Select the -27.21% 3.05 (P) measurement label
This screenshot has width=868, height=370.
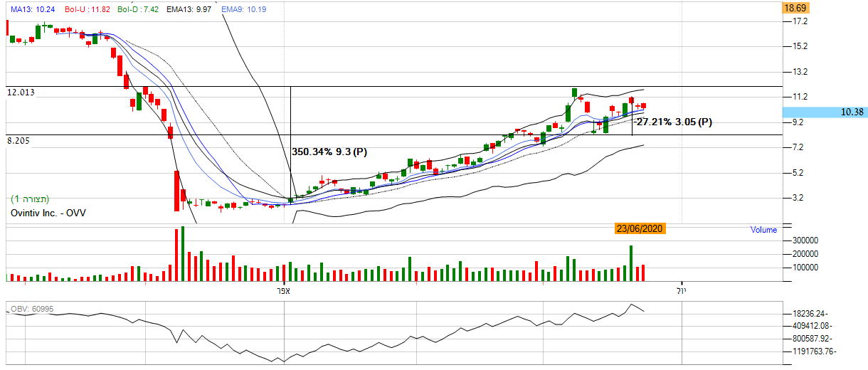(673, 122)
